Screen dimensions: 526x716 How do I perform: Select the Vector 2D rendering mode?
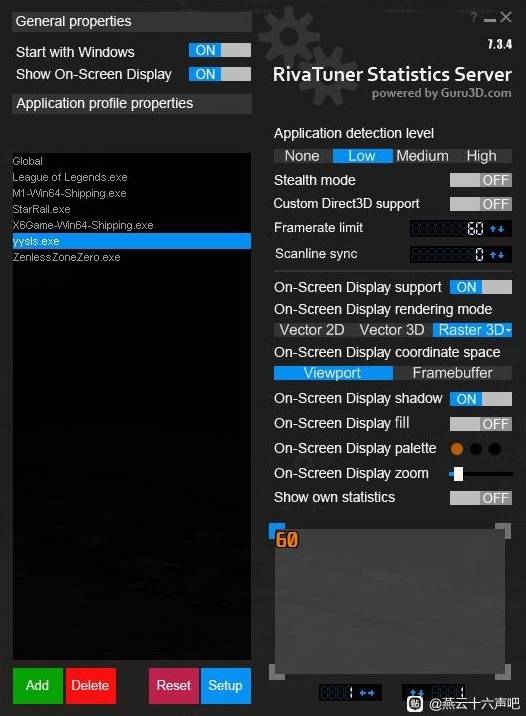click(312, 330)
